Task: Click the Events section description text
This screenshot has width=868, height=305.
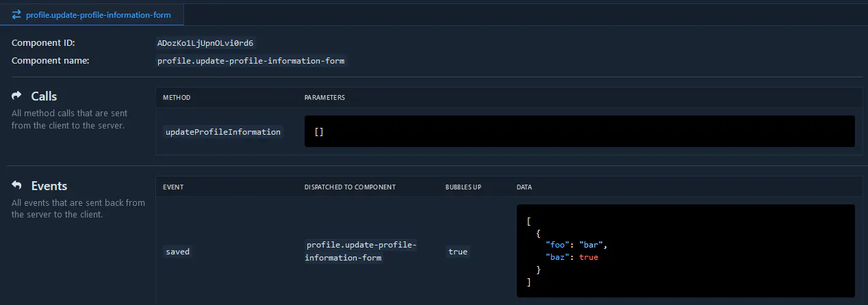Action: (78, 209)
